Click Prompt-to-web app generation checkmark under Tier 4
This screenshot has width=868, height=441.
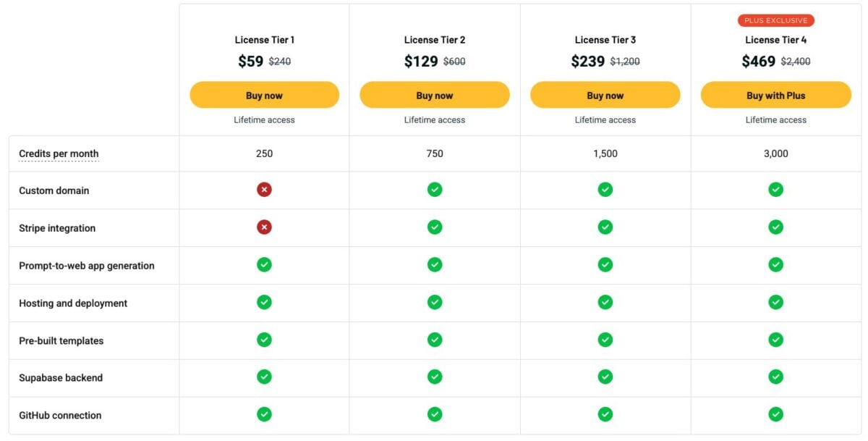775,265
